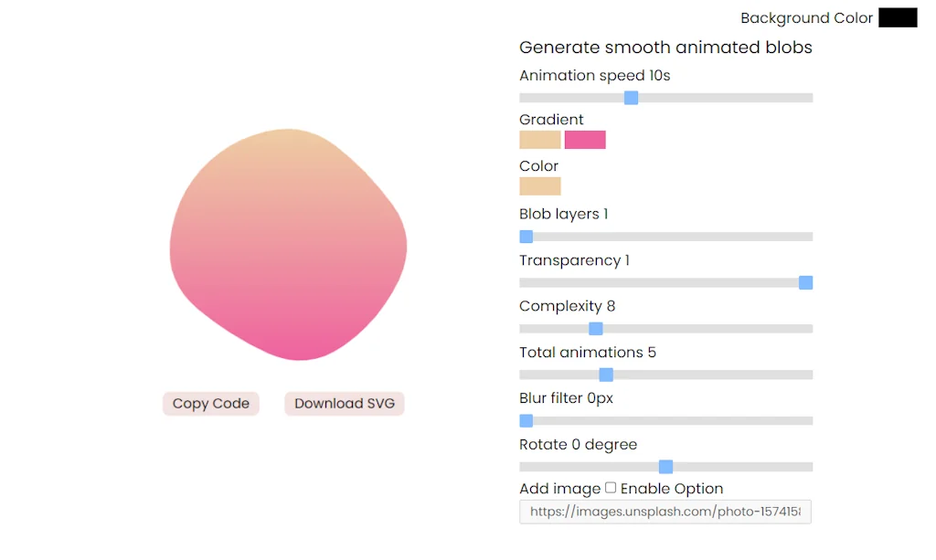Screen dimensions: 936x560
Task: Click the Copy Code button
Action: (211, 404)
